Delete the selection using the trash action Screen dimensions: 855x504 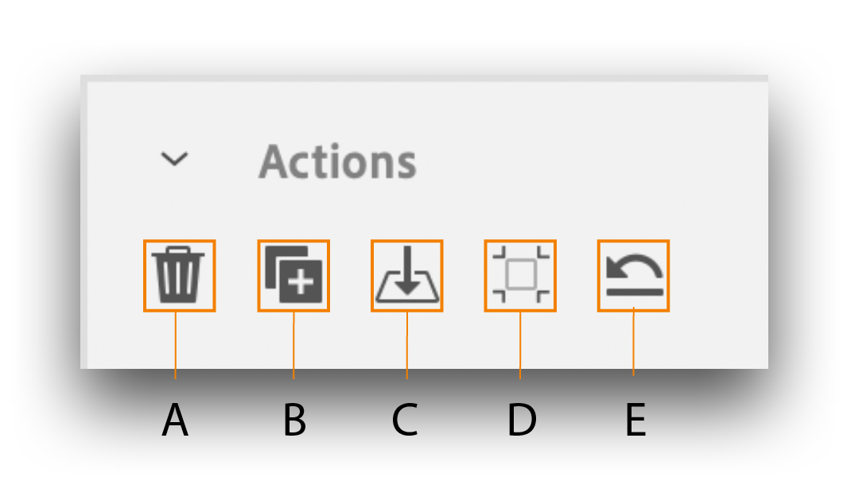pos(179,276)
